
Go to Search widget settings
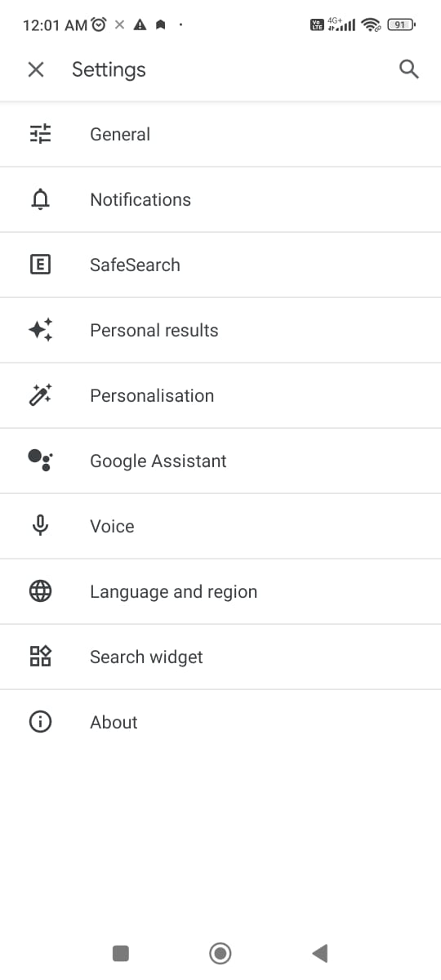pyautogui.click(x=220, y=657)
